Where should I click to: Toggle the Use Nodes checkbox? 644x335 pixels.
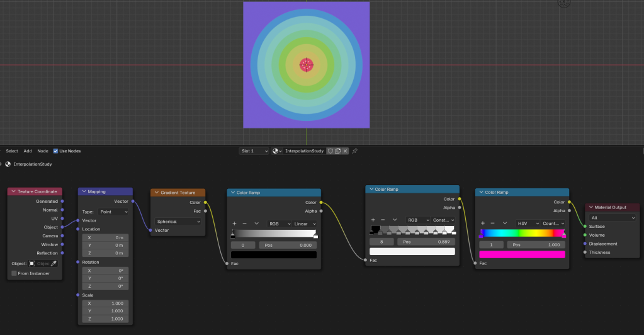[x=56, y=151]
